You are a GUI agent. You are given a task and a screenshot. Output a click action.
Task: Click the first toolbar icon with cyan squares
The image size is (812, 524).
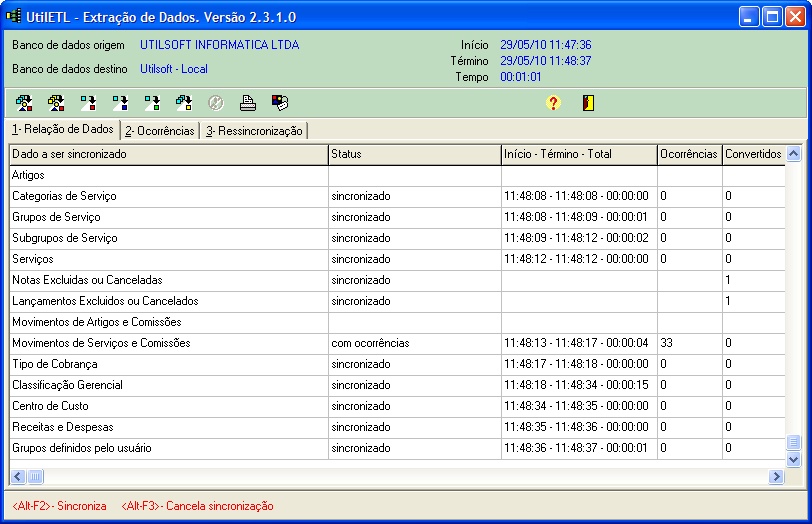[x=24, y=103]
